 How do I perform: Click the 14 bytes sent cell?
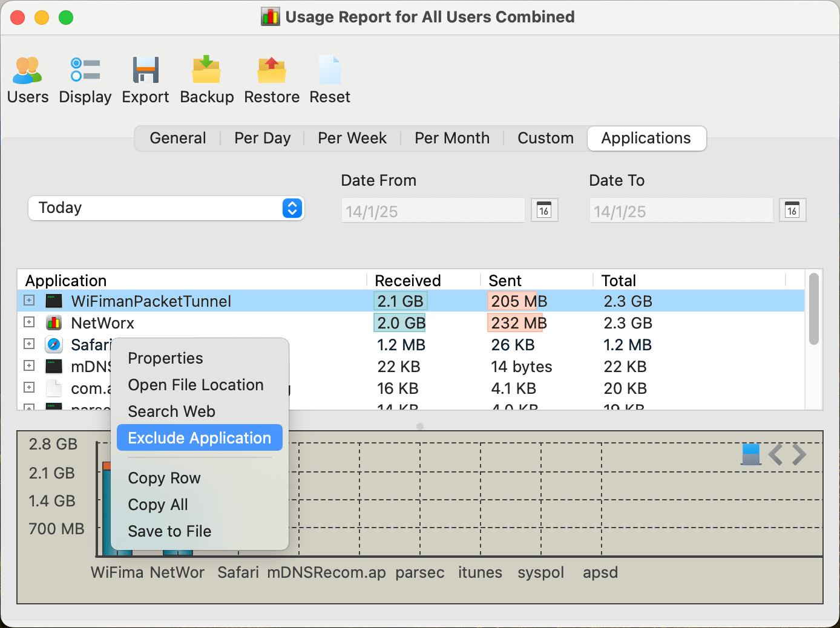(522, 367)
